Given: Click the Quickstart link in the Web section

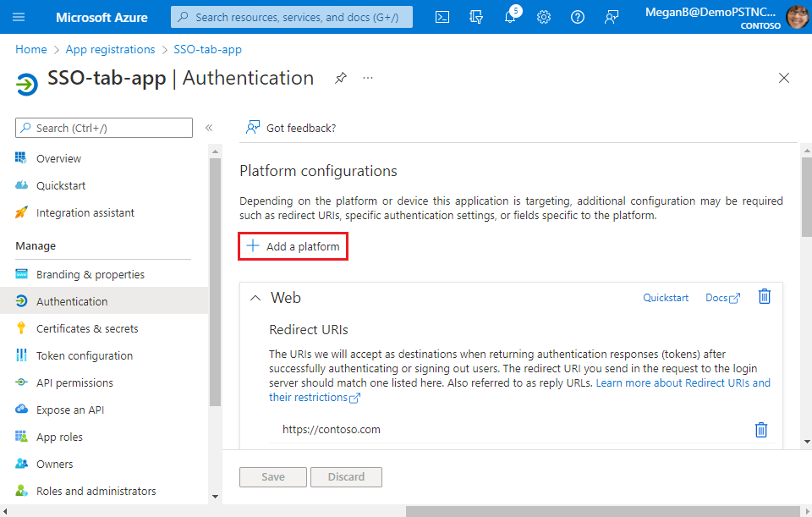Looking at the screenshot, I should coord(666,297).
